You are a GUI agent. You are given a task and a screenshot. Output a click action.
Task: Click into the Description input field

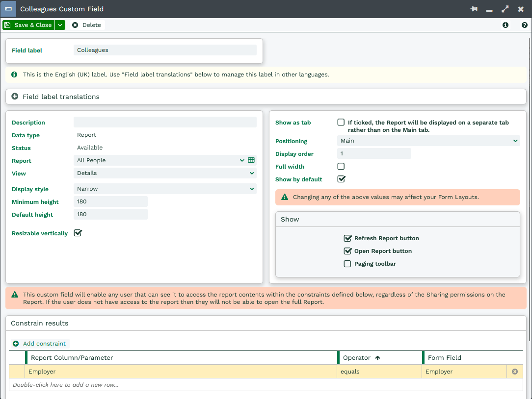165,123
